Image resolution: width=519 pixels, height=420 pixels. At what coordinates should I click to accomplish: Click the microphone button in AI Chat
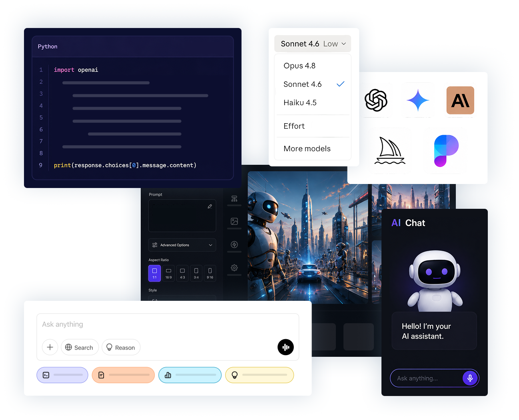(470, 378)
